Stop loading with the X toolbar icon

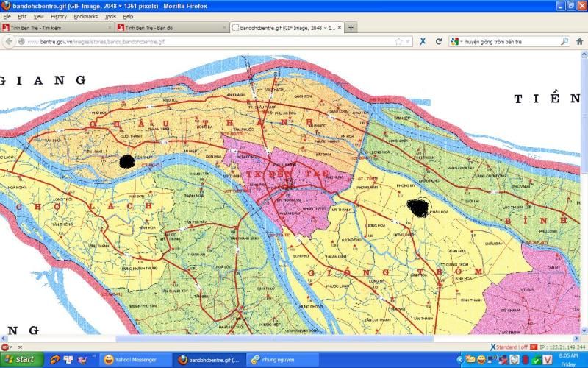[x=423, y=42]
